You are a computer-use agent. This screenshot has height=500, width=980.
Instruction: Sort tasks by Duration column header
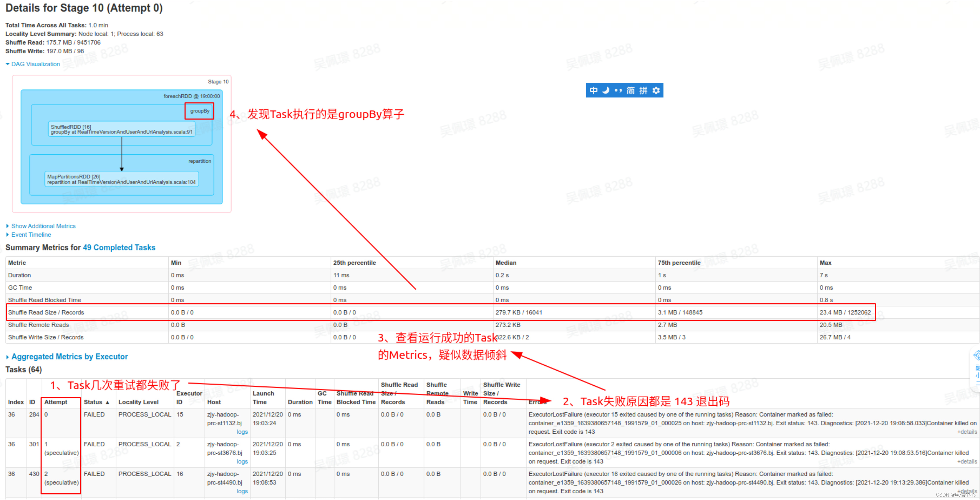(300, 402)
